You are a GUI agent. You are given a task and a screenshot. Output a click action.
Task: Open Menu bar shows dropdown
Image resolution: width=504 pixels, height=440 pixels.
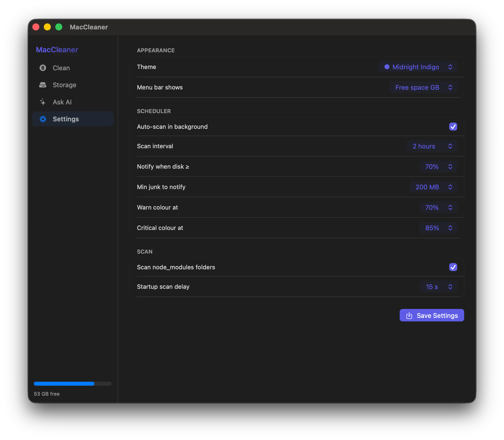(x=423, y=87)
